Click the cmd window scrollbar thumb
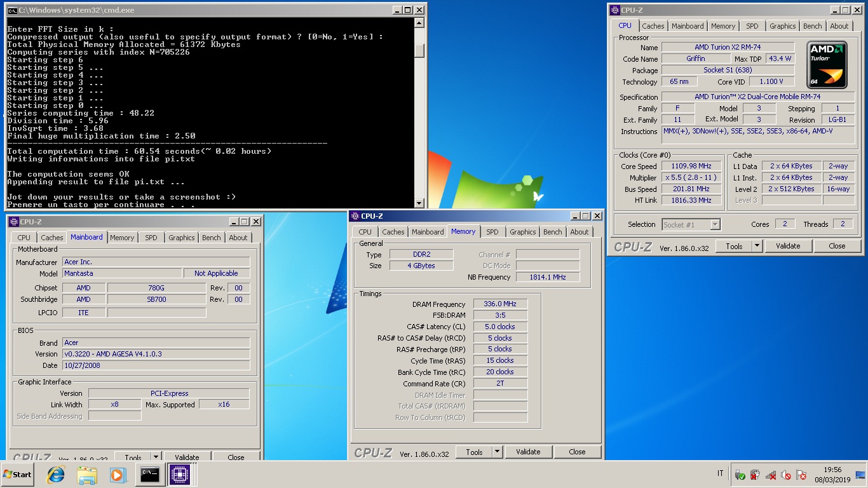Screen dimensions: 868x488 (419, 51)
